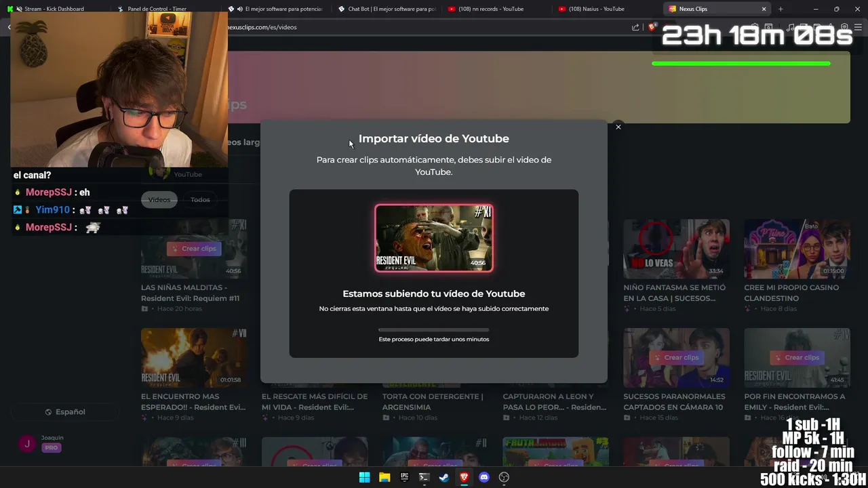Click the muted-audio icon on the 'El mejor software' tab
The image size is (868, 488).
(240, 9)
